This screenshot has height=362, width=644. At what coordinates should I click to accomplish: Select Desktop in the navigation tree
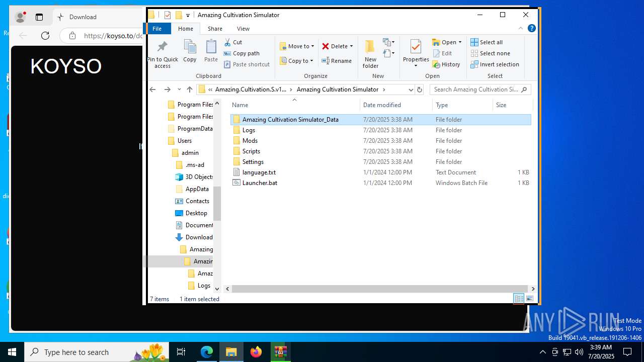click(196, 213)
